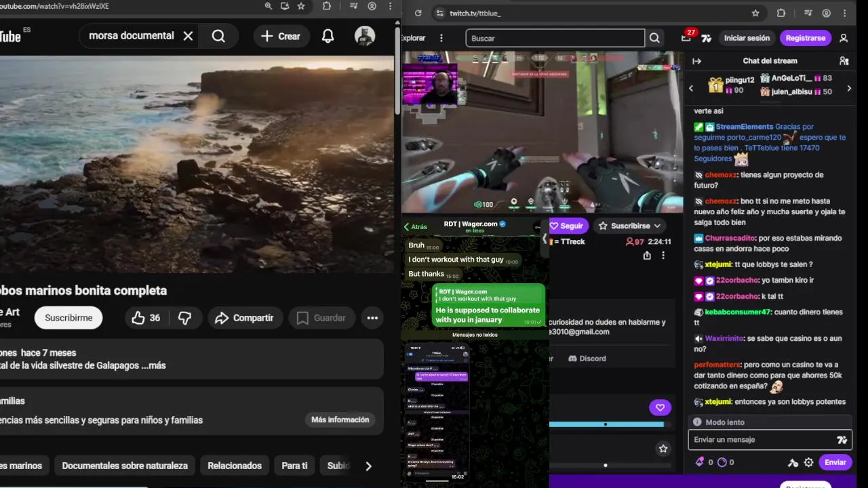Like the YouTube video with 36 likes
This screenshot has width=868, height=488.
point(146,318)
